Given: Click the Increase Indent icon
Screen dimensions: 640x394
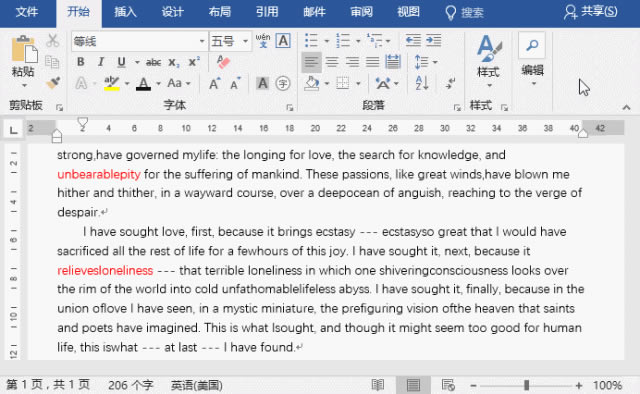Looking at the screenshot, I should point(433,40).
